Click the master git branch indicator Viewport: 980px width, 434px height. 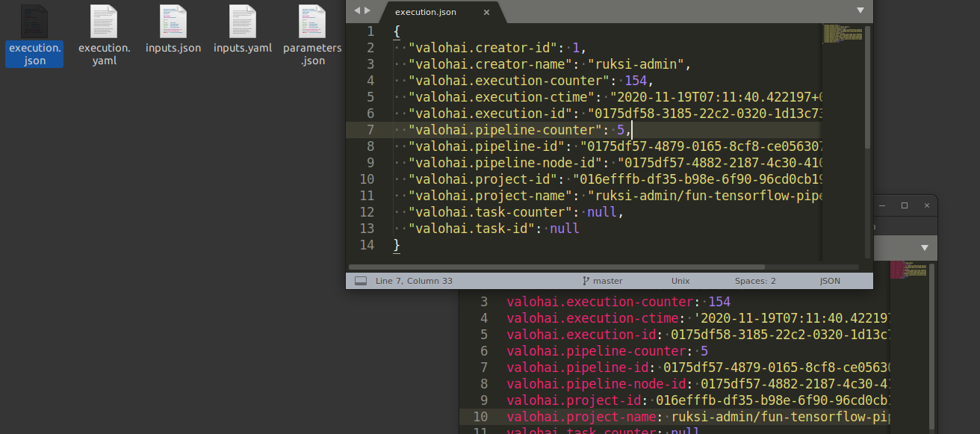point(602,281)
